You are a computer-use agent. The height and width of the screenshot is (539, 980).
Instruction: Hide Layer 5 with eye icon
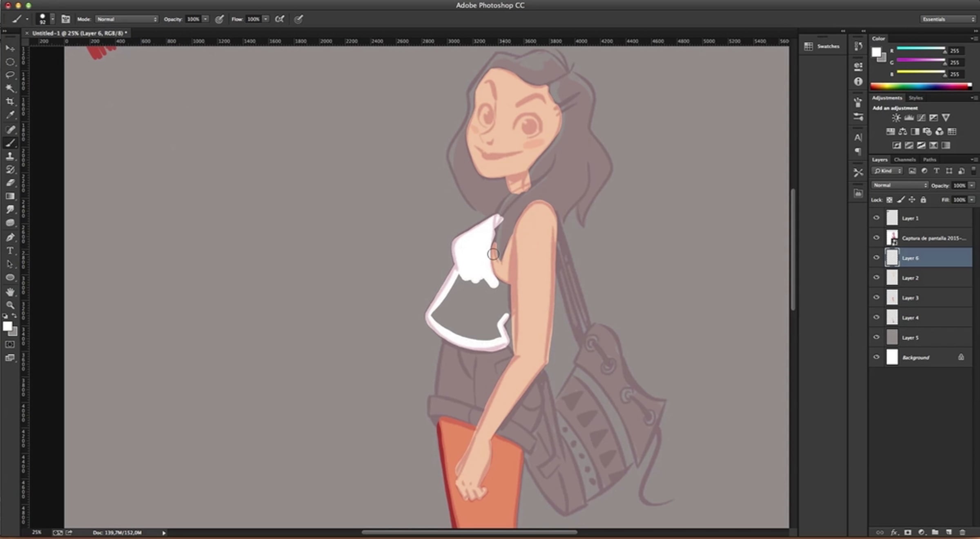click(x=876, y=337)
